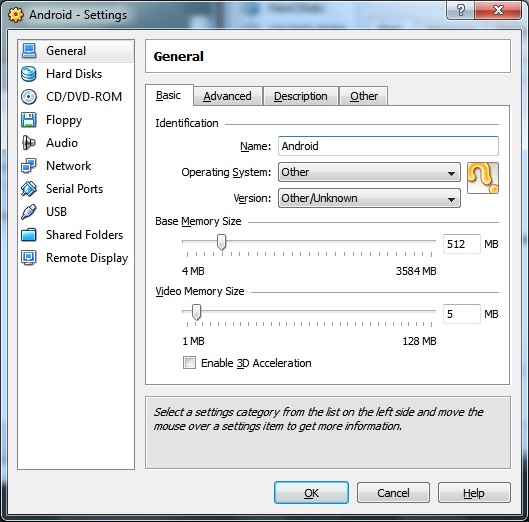Click the Base Memory Size slider handle
Screen dimensions: 529x522
point(221,242)
